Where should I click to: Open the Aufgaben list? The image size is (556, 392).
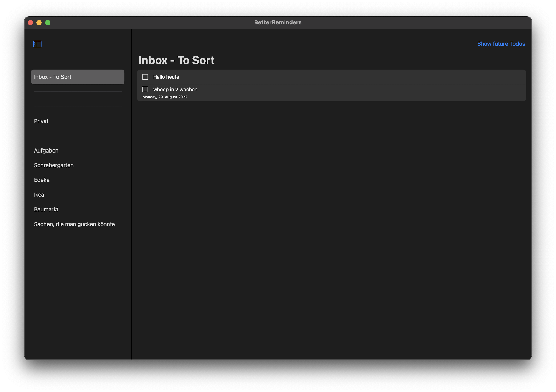46,150
